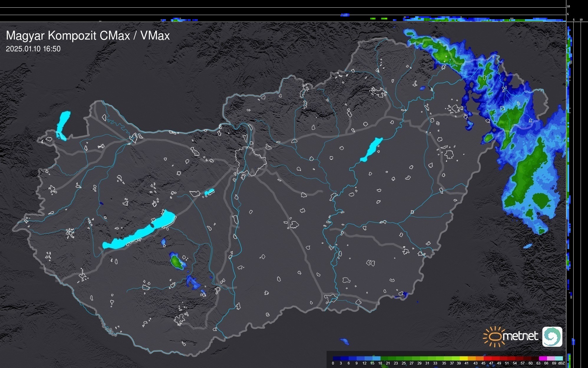Image resolution: width=588 pixels, height=368 pixels.
Task: Click the yellow 39 dBZ legend swatch
Action: pyautogui.click(x=464, y=358)
